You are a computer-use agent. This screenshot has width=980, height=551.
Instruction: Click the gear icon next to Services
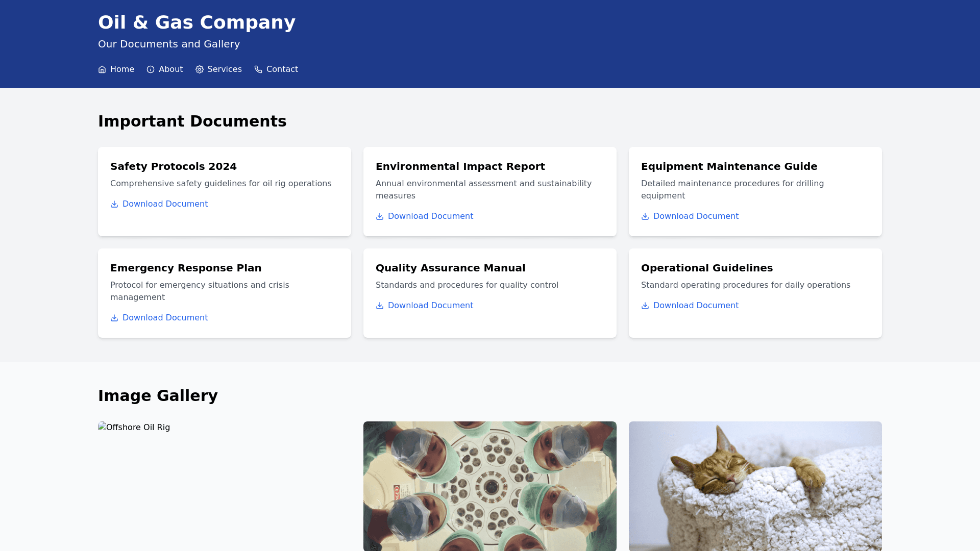pos(199,69)
